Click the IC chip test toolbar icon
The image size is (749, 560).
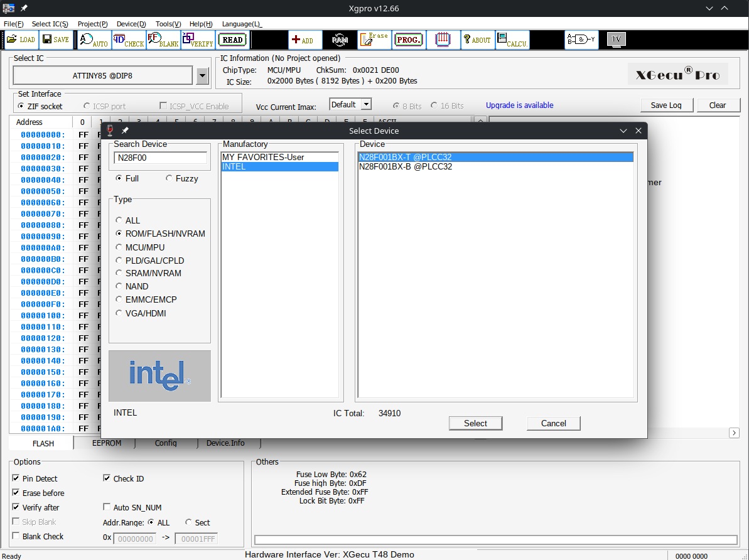point(443,40)
